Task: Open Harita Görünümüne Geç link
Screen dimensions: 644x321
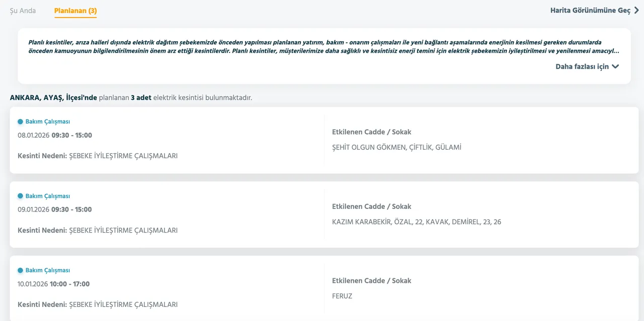Action: click(x=590, y=11)
